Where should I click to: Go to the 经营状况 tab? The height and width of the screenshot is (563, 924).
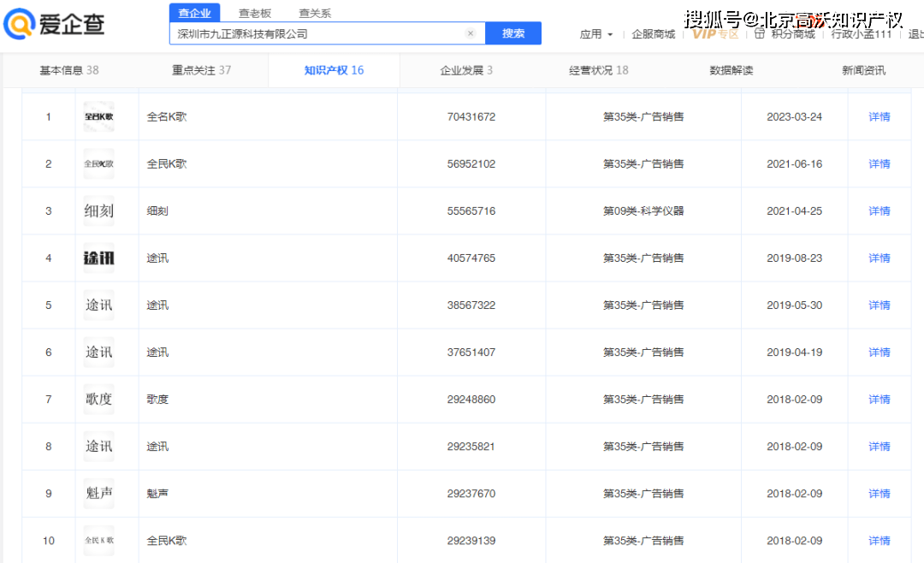[x=598, y=70]
